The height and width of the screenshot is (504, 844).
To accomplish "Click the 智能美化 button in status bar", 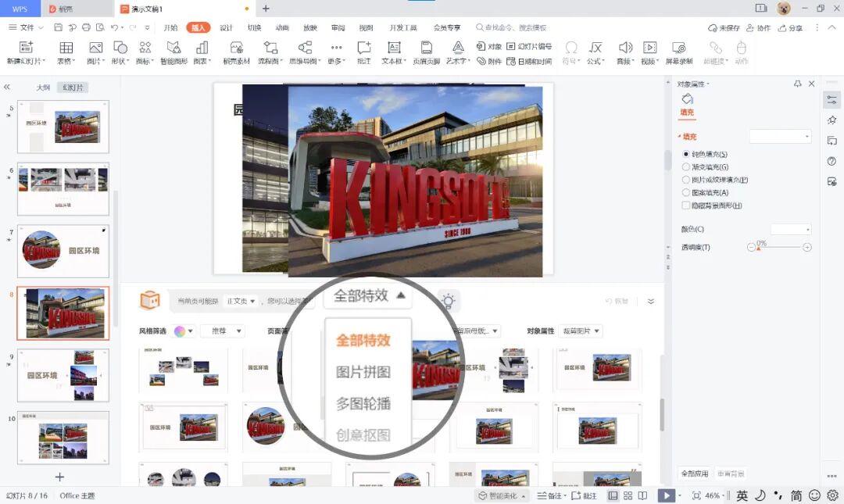I will pyautogui.click(x=502, y=496).
